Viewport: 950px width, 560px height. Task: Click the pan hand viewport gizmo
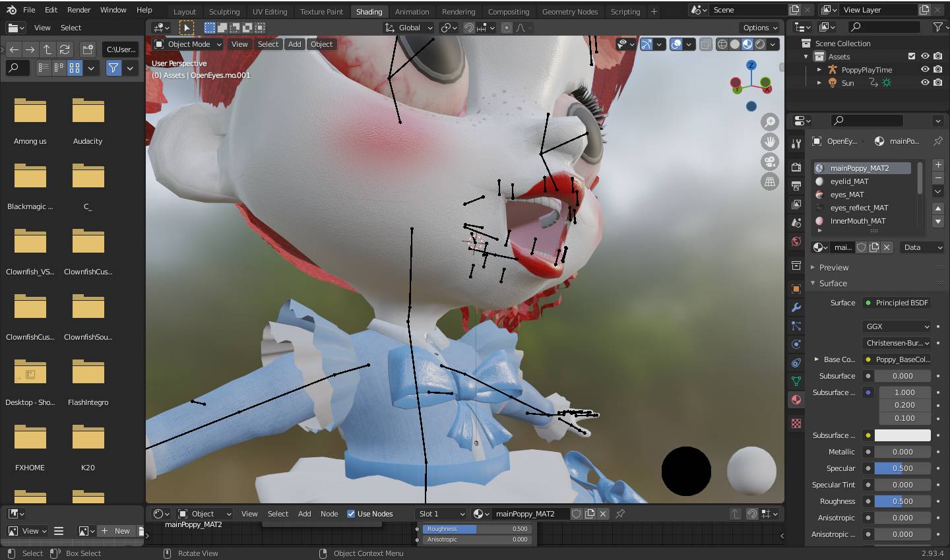pos(770,142)
